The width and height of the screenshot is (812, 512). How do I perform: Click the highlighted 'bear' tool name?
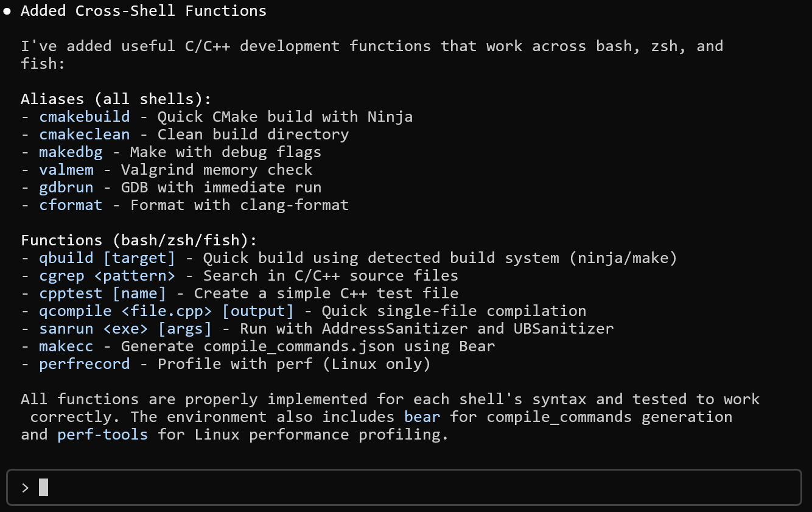[422, 417]
